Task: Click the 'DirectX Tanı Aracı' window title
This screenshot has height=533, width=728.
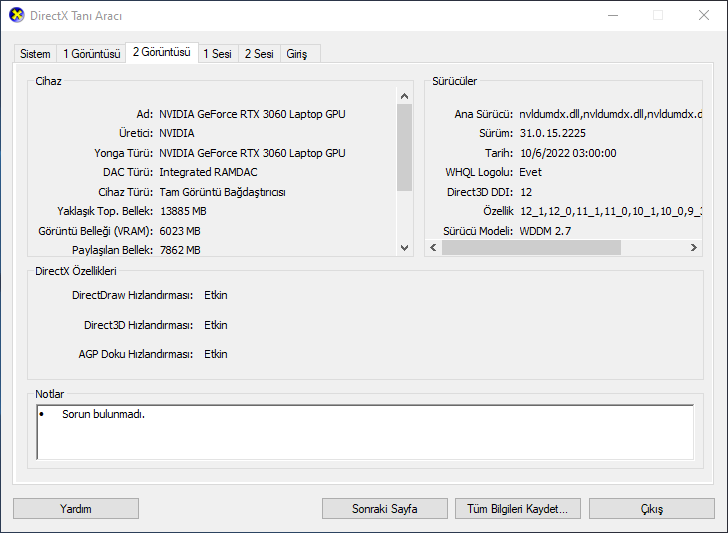Action: point(76,16)
